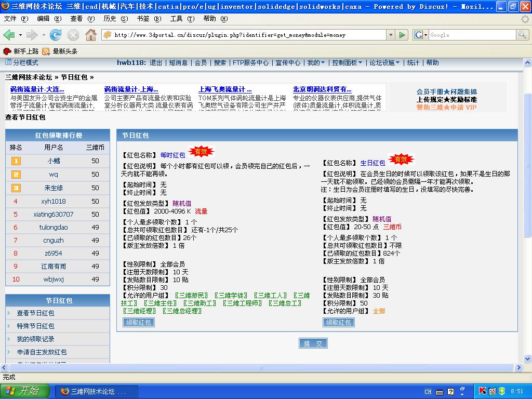Click the search magnifier icon
Viewport: 532px width, 399px height.
point(522,35)
